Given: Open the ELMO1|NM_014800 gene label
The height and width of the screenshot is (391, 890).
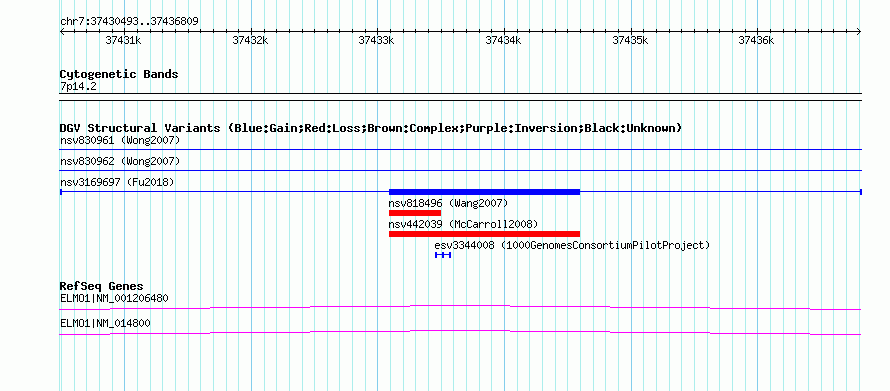Looking at the screenshot, I should [105, 323].
